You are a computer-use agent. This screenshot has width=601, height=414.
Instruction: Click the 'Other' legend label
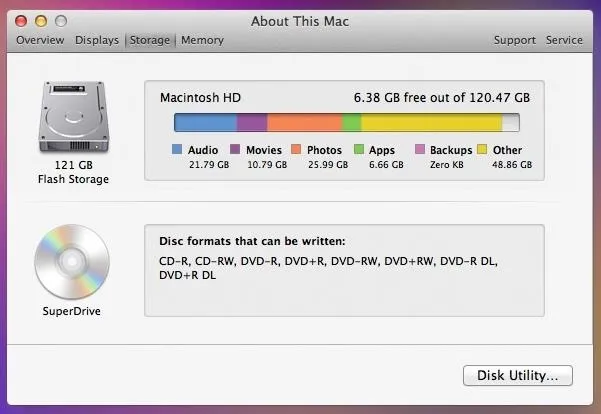pos(507,150)
